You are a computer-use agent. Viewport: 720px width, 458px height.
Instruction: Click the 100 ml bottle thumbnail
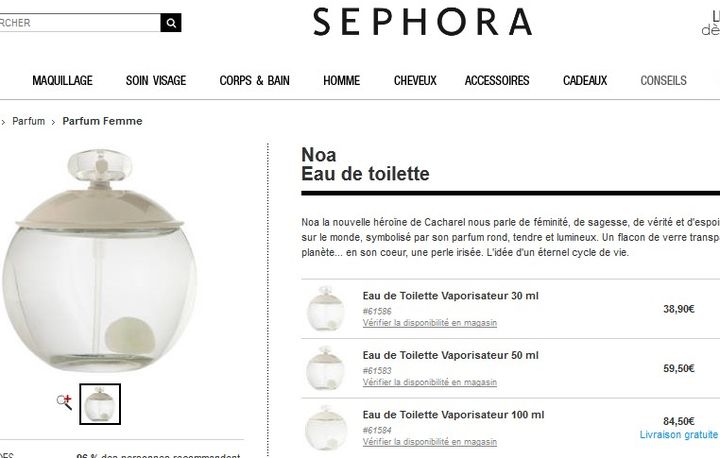(x=325, y=427)
